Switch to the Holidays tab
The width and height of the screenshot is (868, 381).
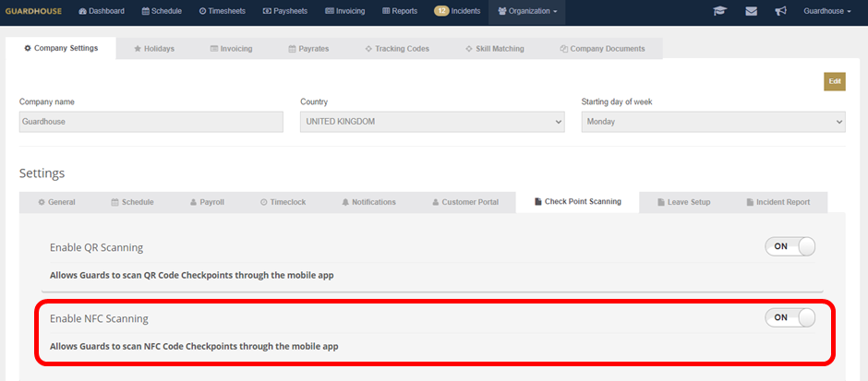tap(154, 49)
